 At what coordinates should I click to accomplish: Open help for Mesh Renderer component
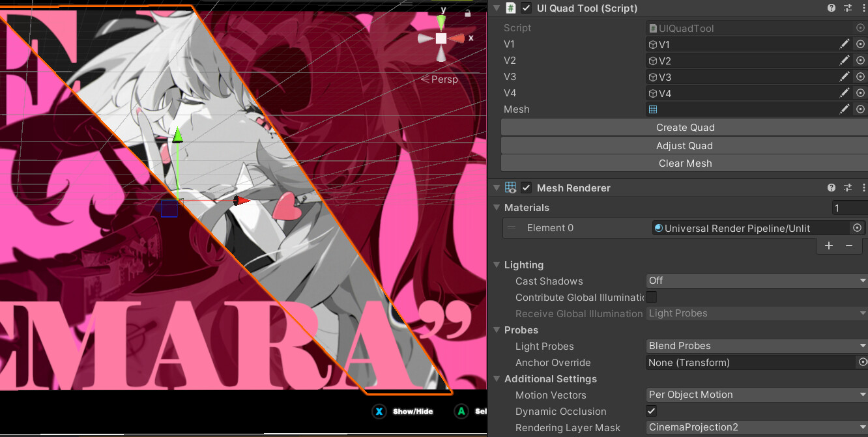point(832,188)
